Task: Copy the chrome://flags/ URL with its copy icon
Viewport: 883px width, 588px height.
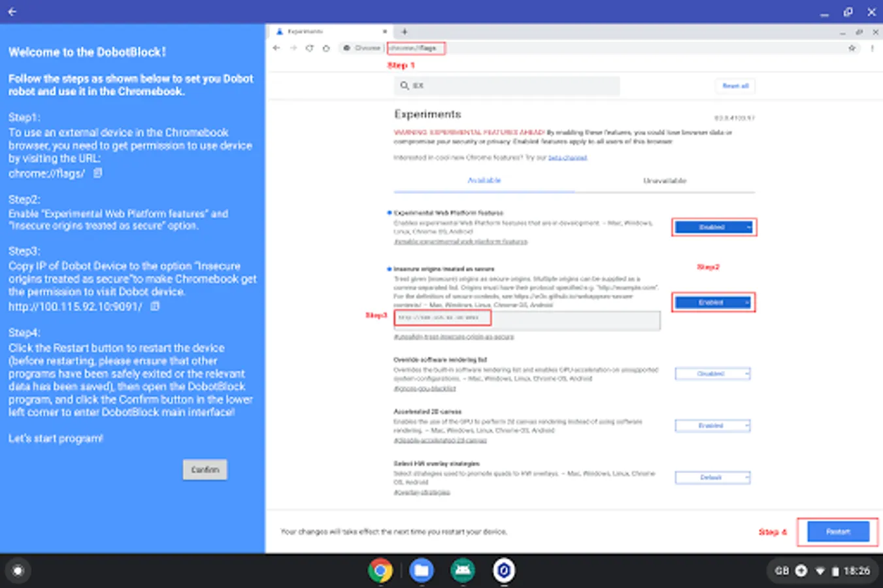Action: click(x=98, y=173)
